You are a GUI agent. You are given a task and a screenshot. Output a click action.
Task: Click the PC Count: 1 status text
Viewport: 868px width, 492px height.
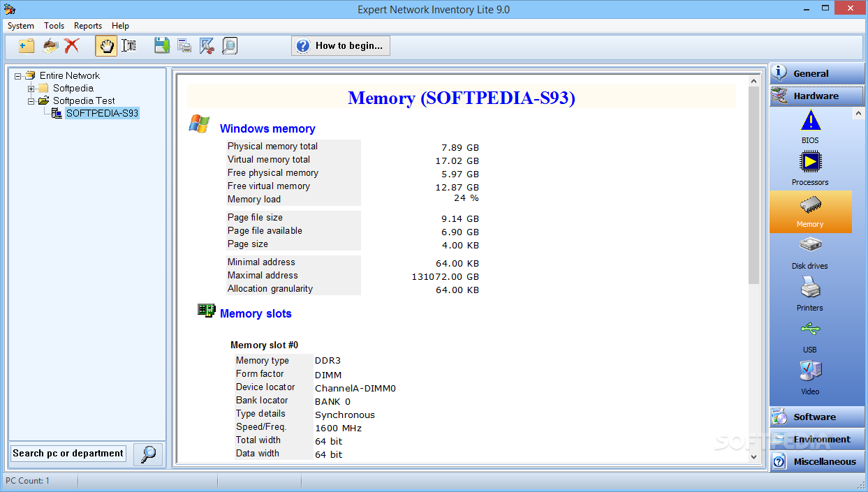pos(28,481)
